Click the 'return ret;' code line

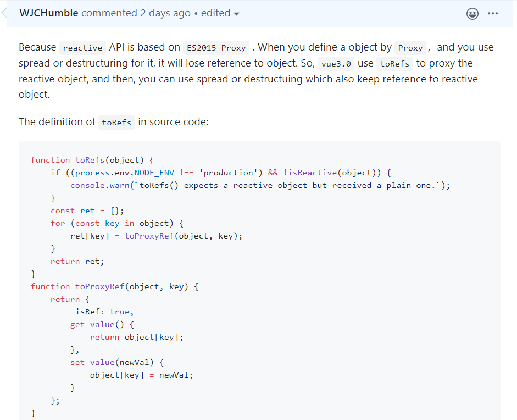point(77,261)
